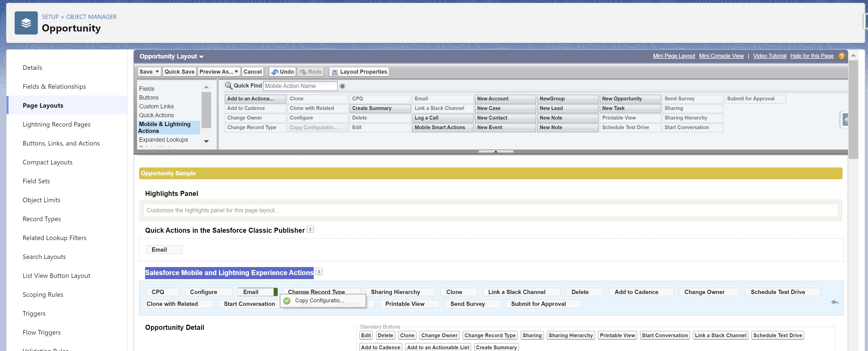Click the info icon next to Lightning Experience Actions
This screenshot has height=351, width=868.
[x=319, y=271]
